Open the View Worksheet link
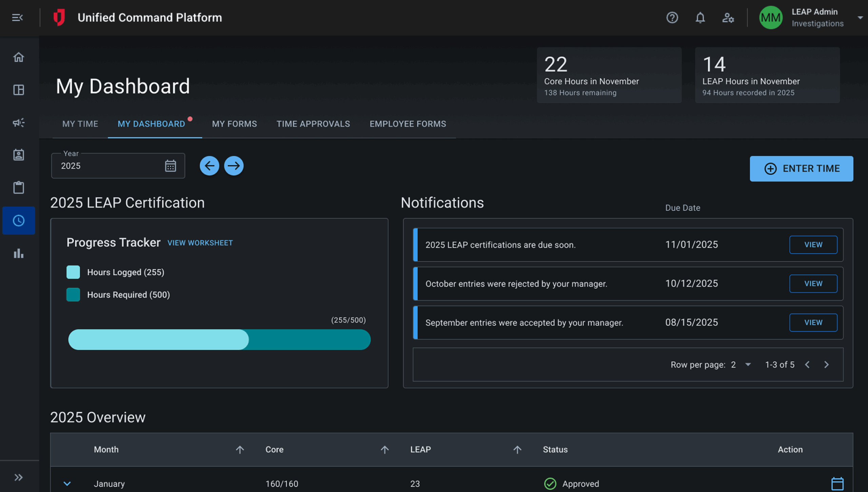Image resolution: width=868 pixels, height=492 pixels. pyautogui.click(x=200, y=243)
